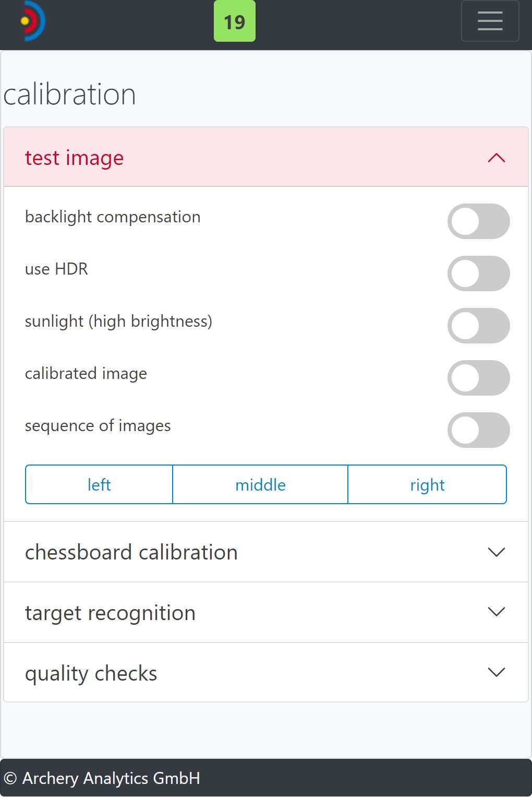The width and height of the screenshot is (532, 797).
Task: Enable backlight compensation switch
Action: 478,221
